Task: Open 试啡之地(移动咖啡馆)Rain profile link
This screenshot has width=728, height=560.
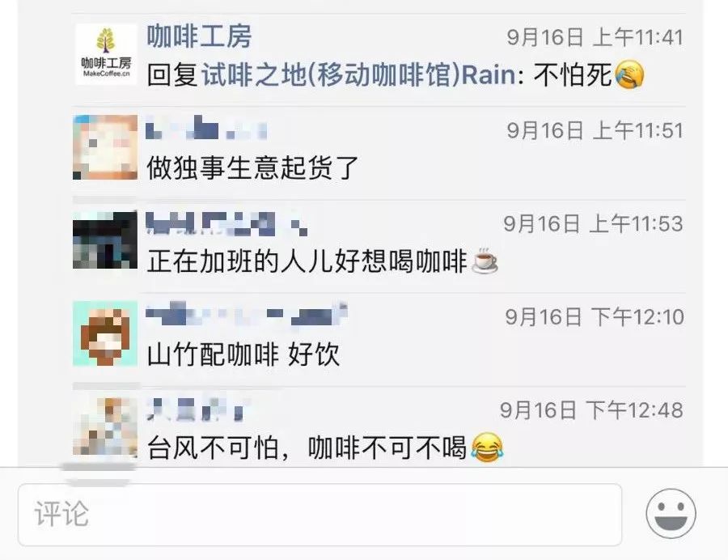Action: point(358,74)
